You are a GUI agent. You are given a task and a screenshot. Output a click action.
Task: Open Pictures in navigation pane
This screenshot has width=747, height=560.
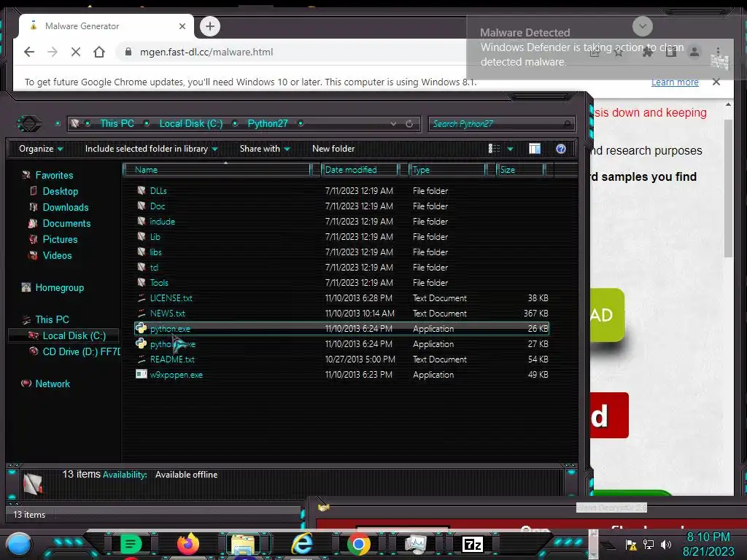tap(60, 239)
